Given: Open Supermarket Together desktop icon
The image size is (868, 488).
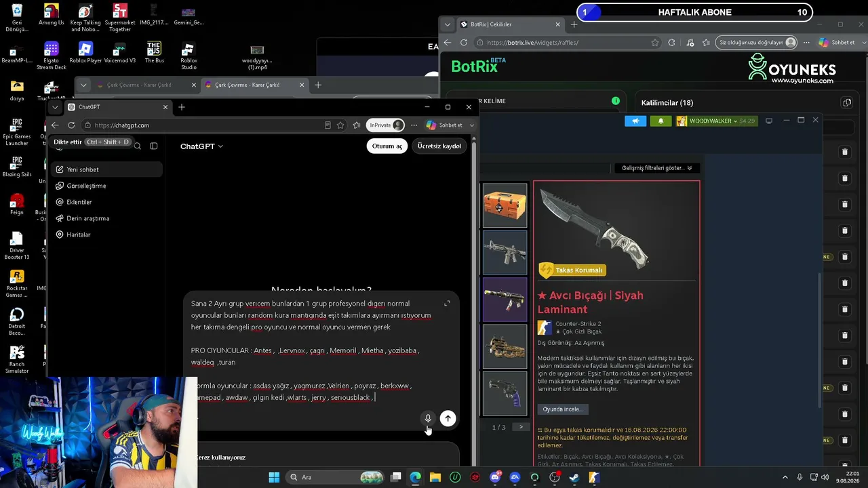Looking at the screenshot, I should (x=120, y=18).
